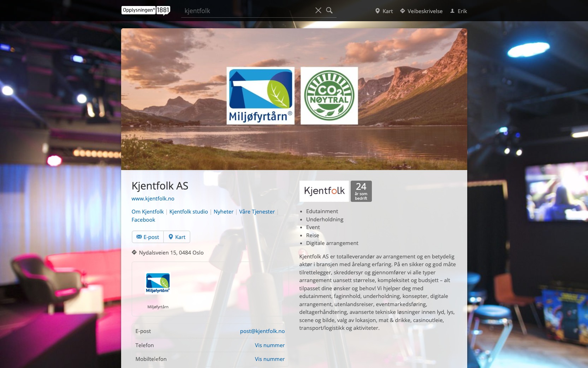This screenshot has width=588, height=368.
Task: Click the Miljøfyrtårn caption under the logo
Action: 158,307
